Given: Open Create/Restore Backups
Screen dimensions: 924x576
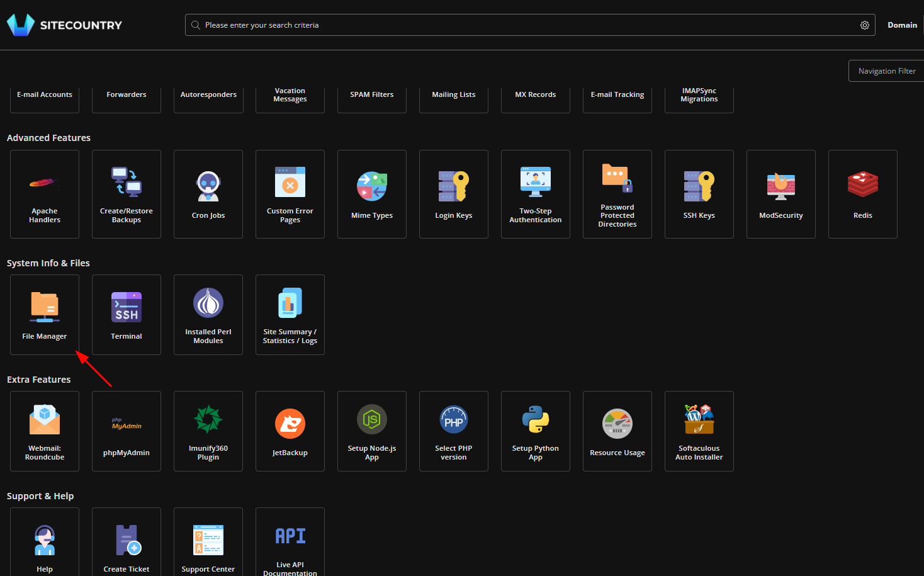Looking at the screenshot, I should pyautogui.click(x=127, y=194).
